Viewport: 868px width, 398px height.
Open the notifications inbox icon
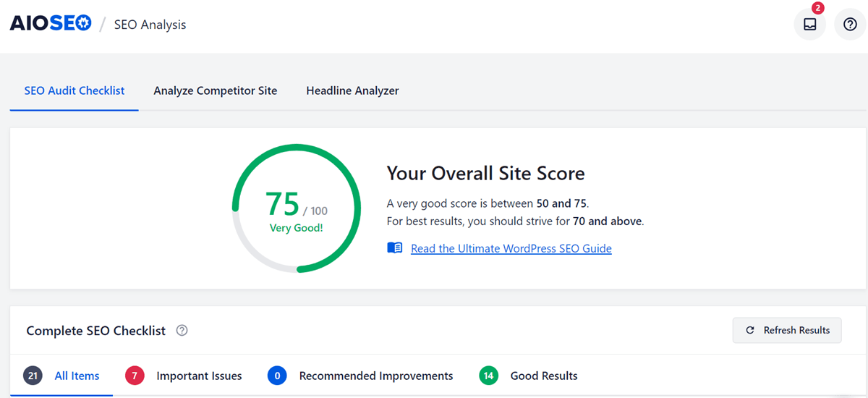809,25
